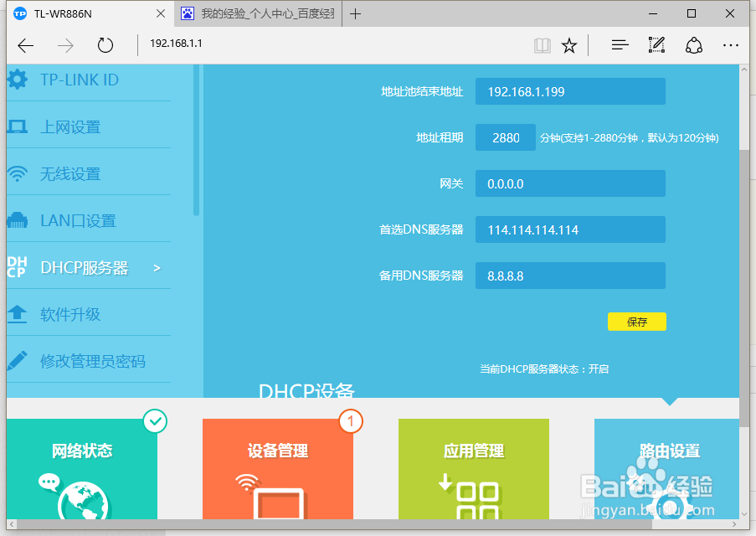The height and width of the screenshot is (536, 756).
Task: Click the laptop icon beside 上网设置
Action: click(x=18, y=126)
